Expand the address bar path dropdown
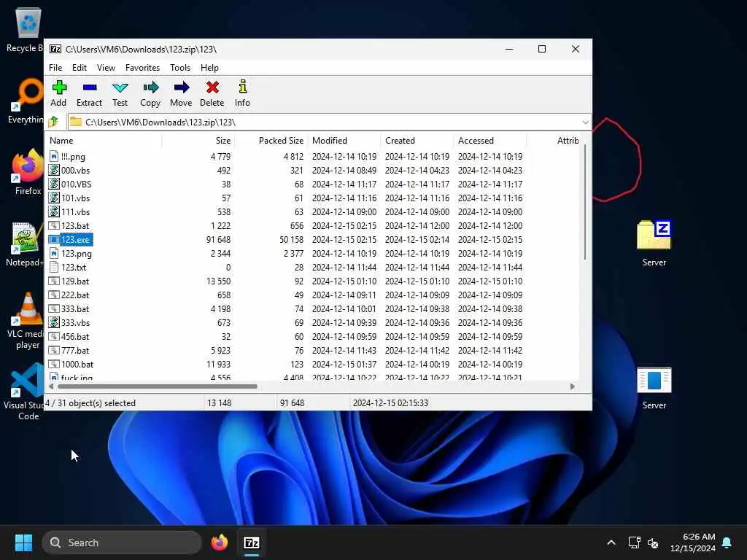The image size is (747, 560). (585, 122)
